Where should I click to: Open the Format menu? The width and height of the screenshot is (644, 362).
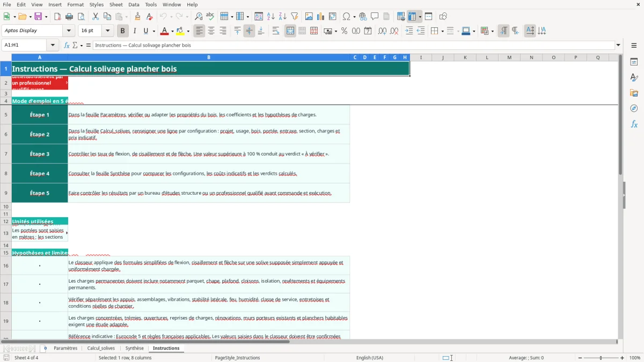pyautogui.click(x=75, y=4)
